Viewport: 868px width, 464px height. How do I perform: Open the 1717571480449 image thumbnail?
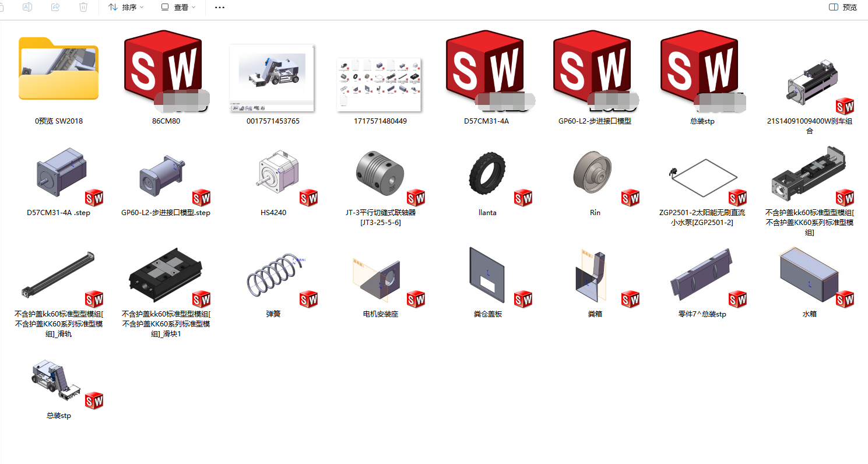point(379,84)
